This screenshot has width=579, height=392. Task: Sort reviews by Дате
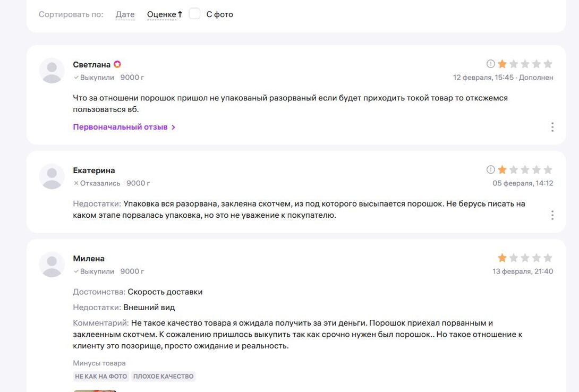coord(125,14)
